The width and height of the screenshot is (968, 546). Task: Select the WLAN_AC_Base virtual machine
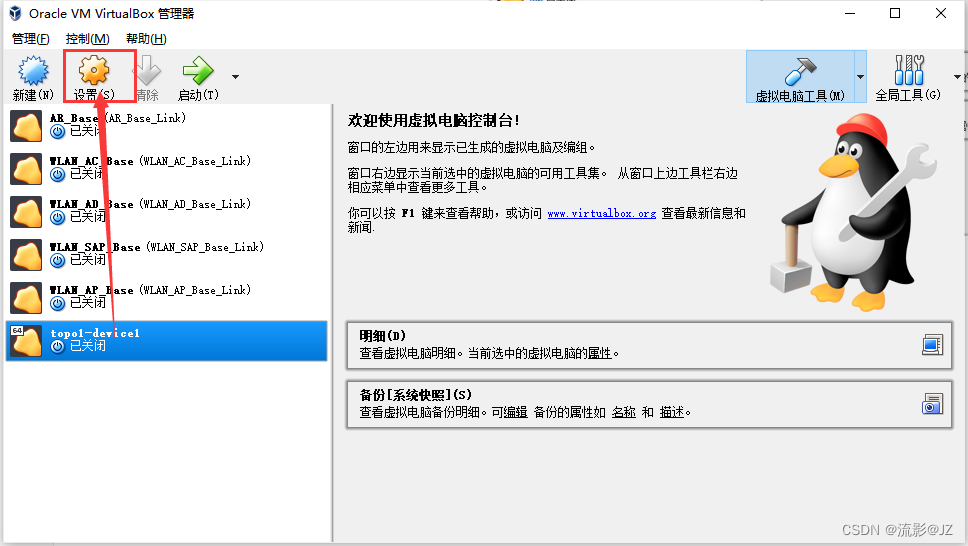tap(167, 169)
